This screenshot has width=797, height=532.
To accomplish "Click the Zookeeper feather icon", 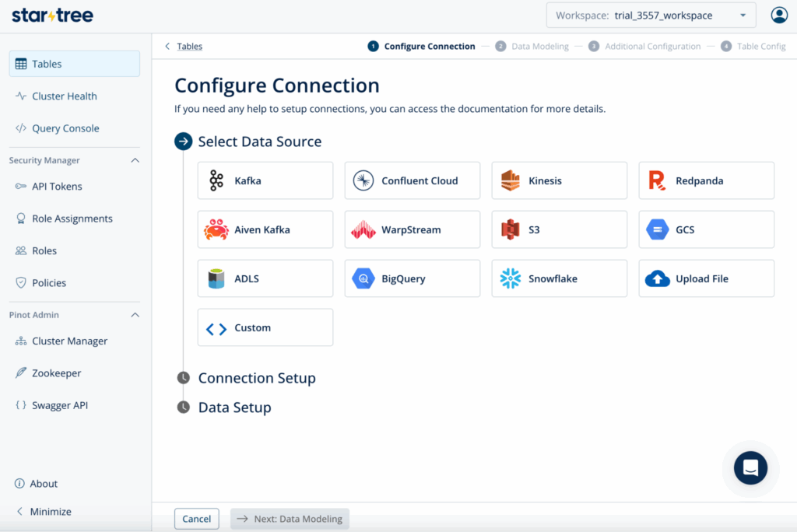I will tap(21, 373).
